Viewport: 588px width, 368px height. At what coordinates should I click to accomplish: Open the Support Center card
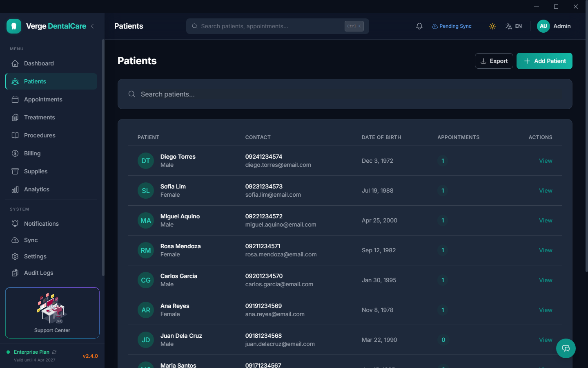click(x=52, y=313)
